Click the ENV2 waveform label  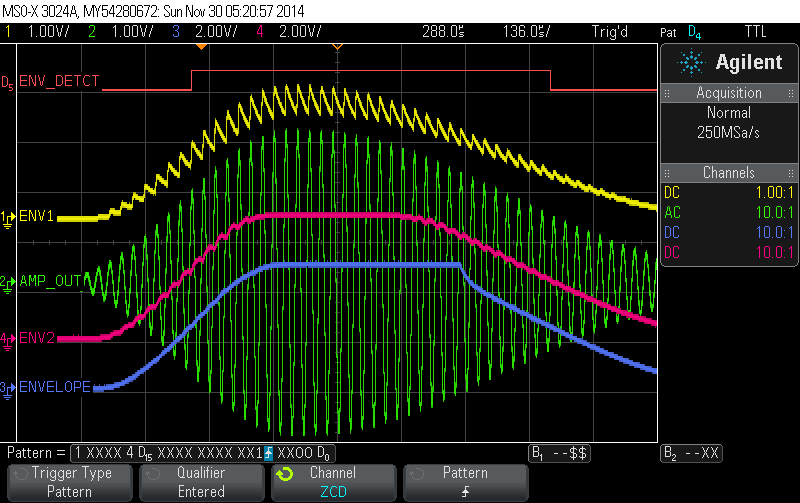click(x=37, y=338)
